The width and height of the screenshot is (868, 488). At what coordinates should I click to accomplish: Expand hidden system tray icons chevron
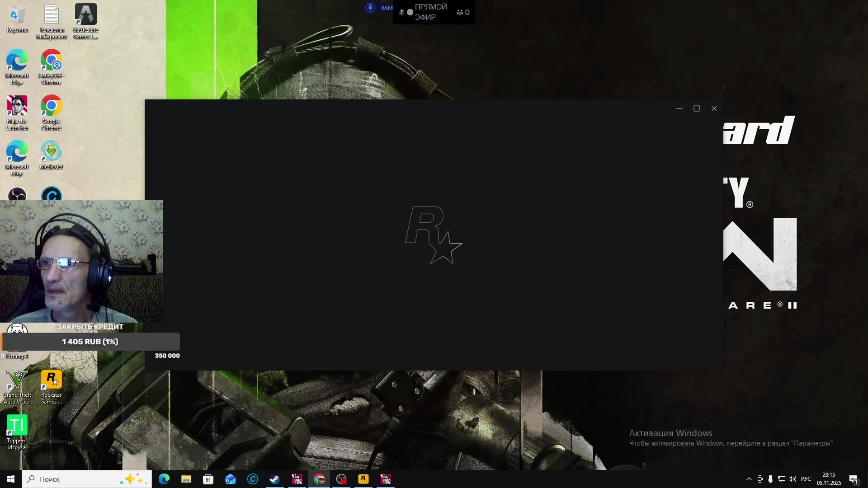click(x=749, y=479)
